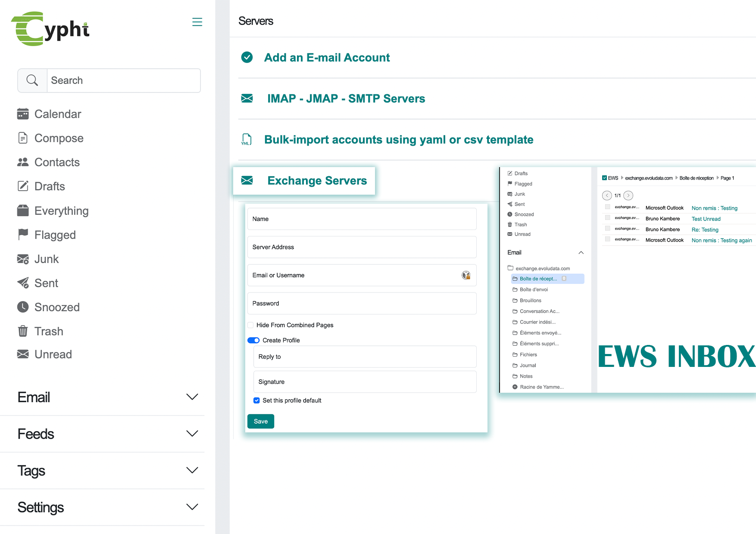Open the Trash can icon
756x534 pixels.
point(23,331)
